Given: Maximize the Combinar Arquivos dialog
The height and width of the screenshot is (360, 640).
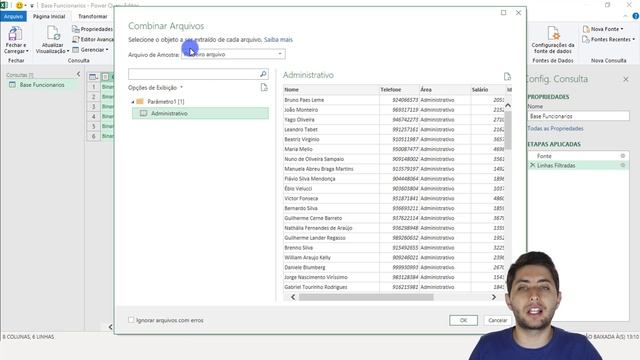Looking at the screenshot, I should coord(503,13).
